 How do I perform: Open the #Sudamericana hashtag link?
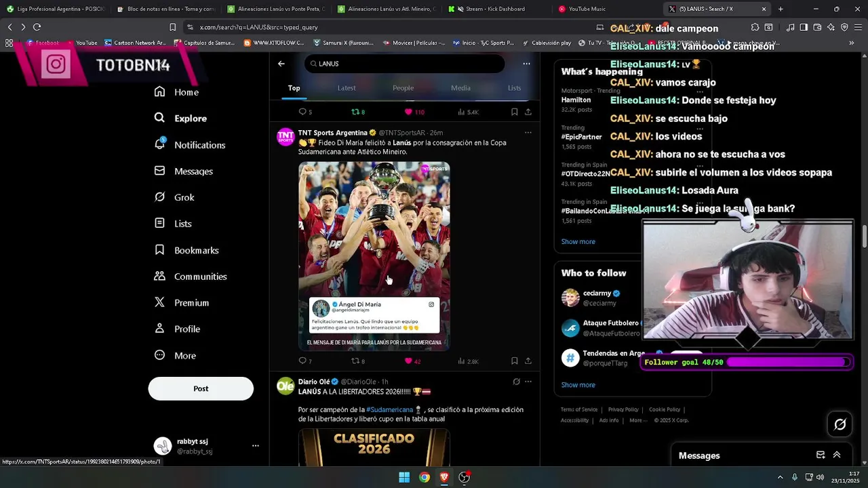click(389, 409)
